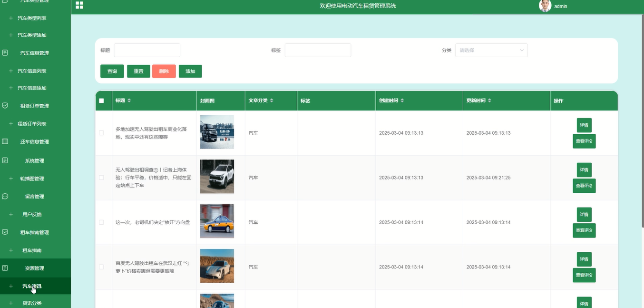
Task: Tick the checkbox for 百度无人驾驶出租车 row
Action: pyautogui.click(x=101, y=267)
